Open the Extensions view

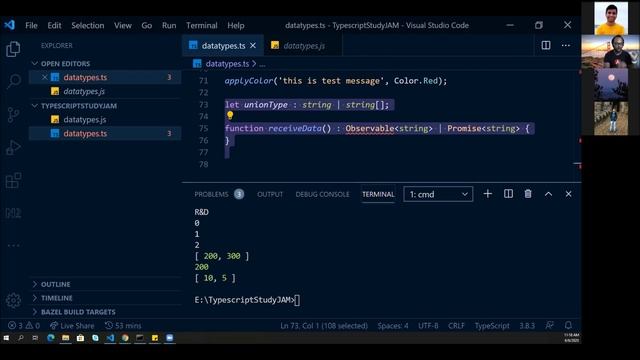(x=13, y=180)
